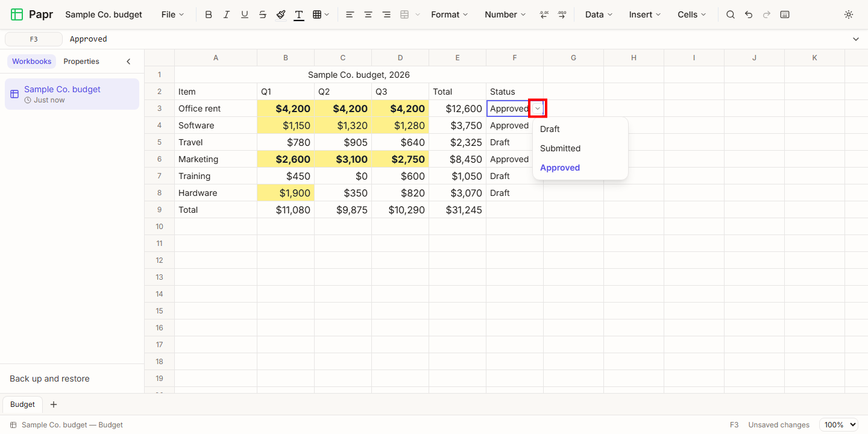Click the formula bar containing Approved
The image size is (868, 434).
click(457, 39)
